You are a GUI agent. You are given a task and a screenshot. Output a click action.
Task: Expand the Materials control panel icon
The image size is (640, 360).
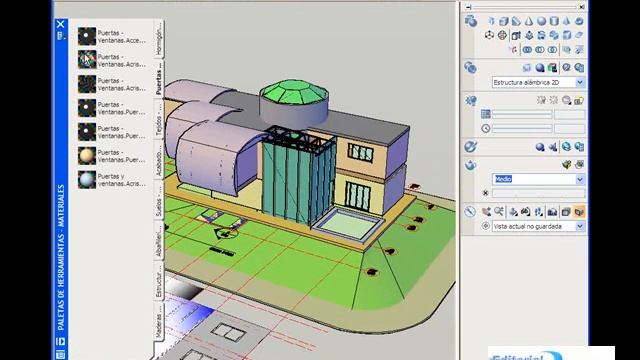pyautogui.click(x=470, y=147)
